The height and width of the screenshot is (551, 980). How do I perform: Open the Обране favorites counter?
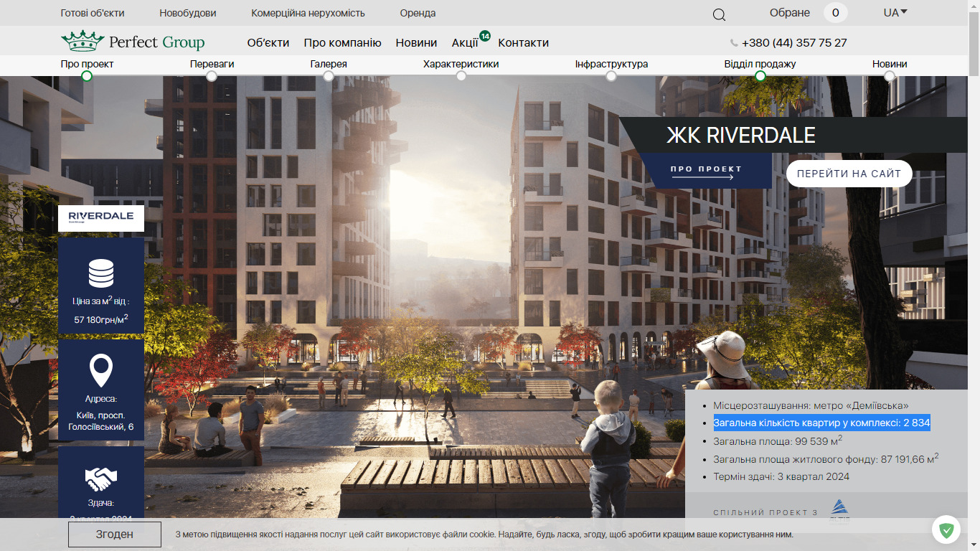pyautogui.click(x=835, y=13)
